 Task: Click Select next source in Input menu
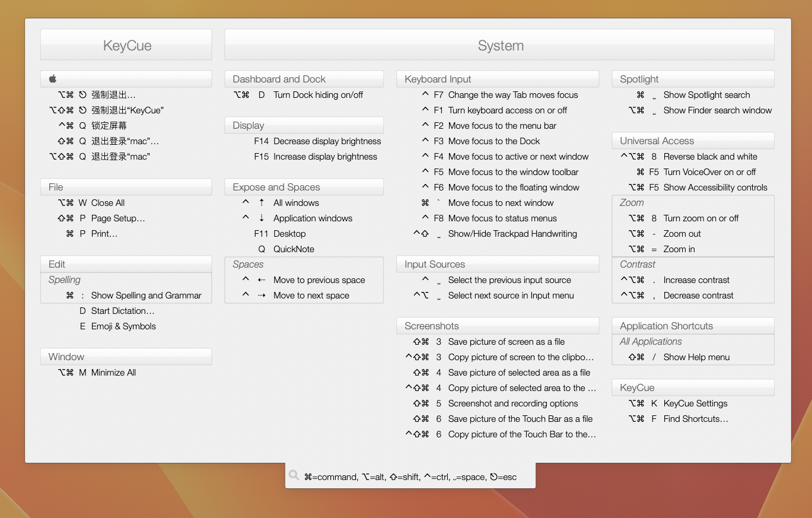pos(498,295)
